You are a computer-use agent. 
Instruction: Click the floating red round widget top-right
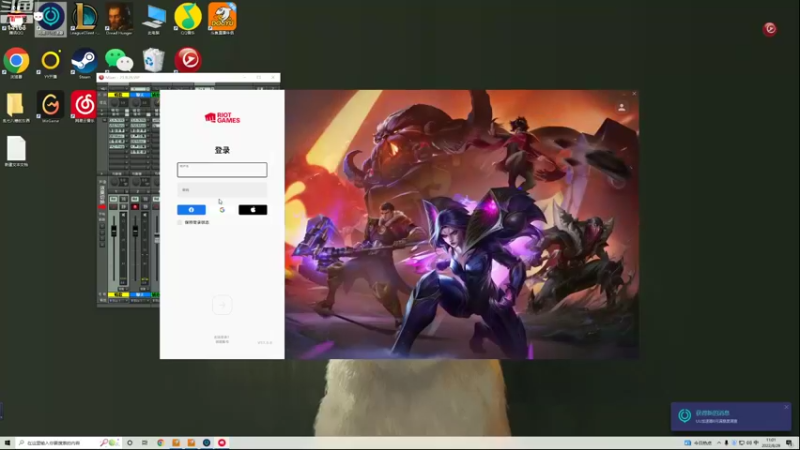[770, 29]
